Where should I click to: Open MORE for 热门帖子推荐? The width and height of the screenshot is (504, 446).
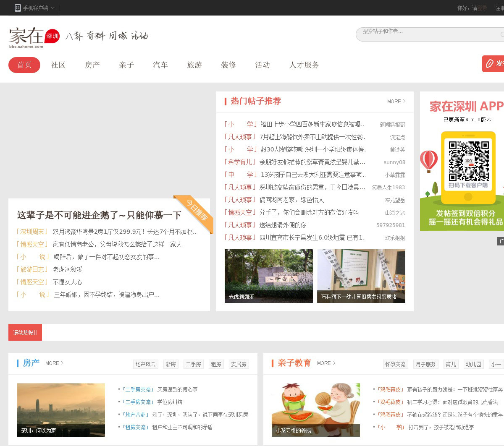coord(396,102)
